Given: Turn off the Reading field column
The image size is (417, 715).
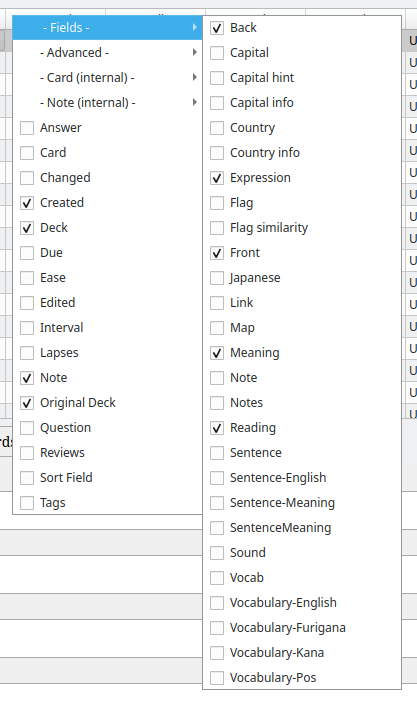Looking at the screenshot, I should click(217, 428).
